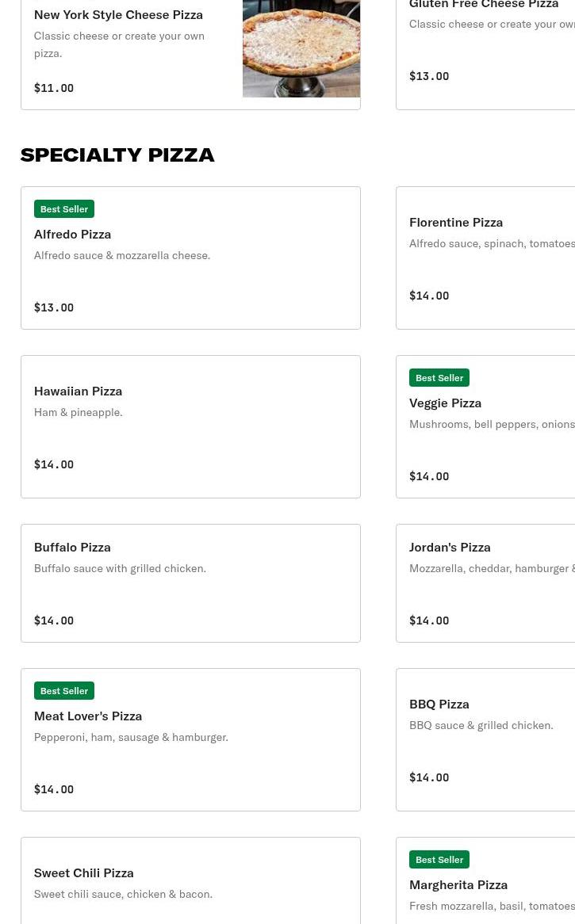Screen dimensions: 575x924
Task: Click the Best Seller badge on Margherita Pizza
Action: (x=439, y=860)
